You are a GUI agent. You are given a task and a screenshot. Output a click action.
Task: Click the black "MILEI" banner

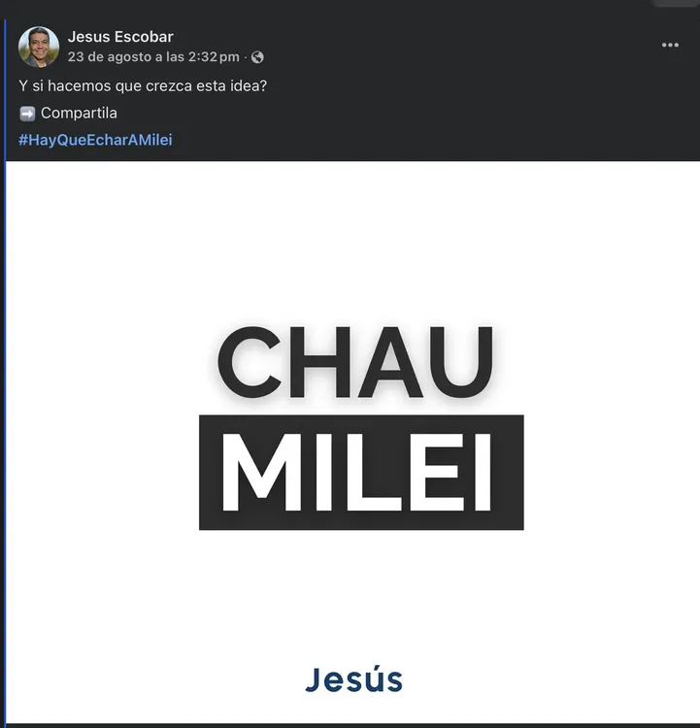tap(361, 473)
